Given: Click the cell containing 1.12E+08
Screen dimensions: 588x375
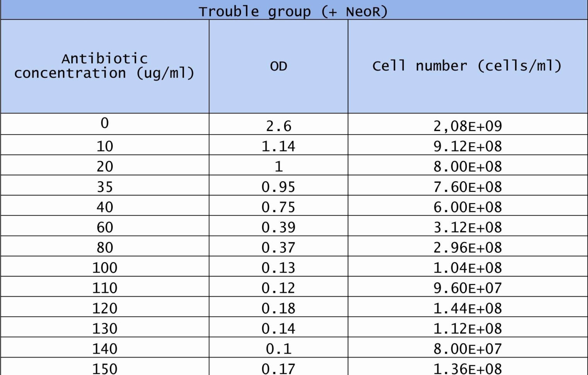Looking at the screenshot, I should click(467, 328).
